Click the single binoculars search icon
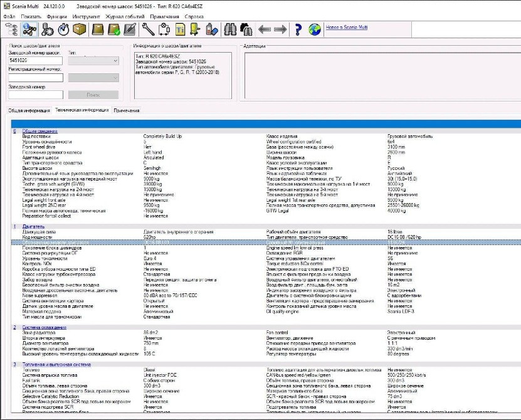 point(230,29)
